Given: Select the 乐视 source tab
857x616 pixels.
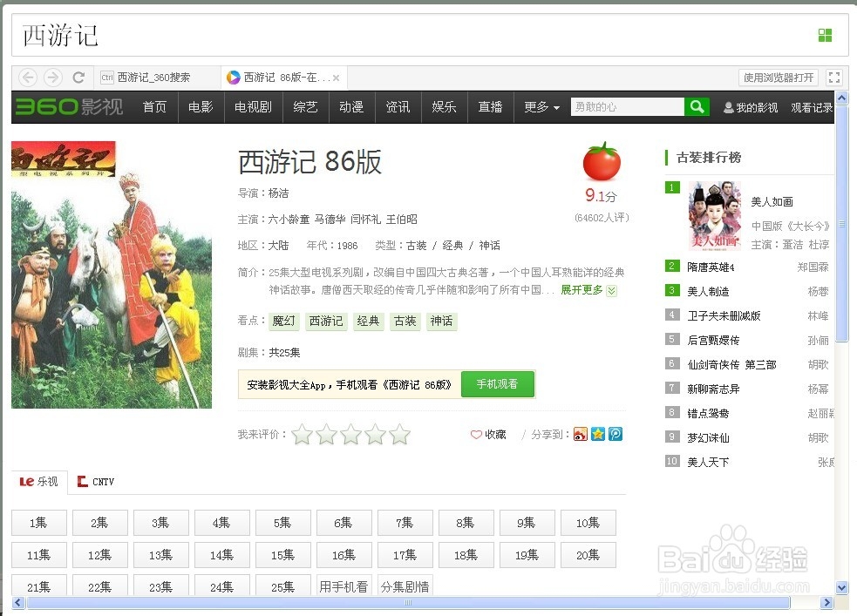Looking at the screenshot, I should point(39,482).
